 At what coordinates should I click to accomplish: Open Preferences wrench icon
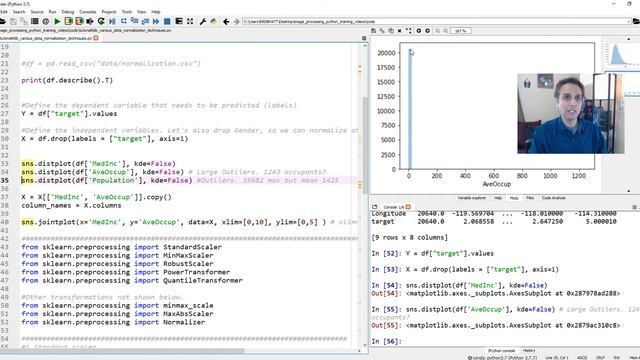pos(202,21)
